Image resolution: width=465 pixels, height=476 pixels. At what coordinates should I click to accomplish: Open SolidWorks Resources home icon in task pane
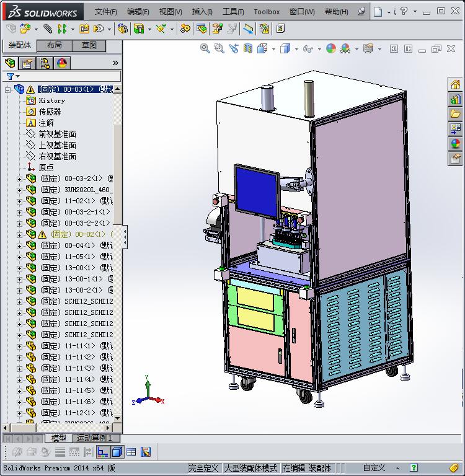coord(455,84)
